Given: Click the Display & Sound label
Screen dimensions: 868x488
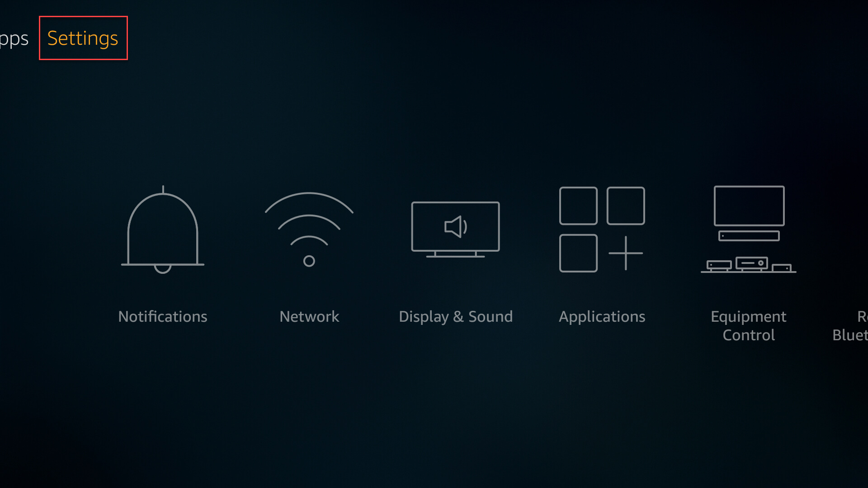Looking at the screenshot, I should 456,317.
